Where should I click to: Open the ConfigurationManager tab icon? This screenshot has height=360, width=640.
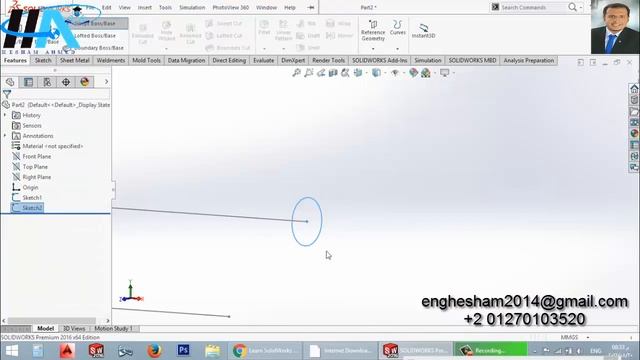[x=47, y=82]
